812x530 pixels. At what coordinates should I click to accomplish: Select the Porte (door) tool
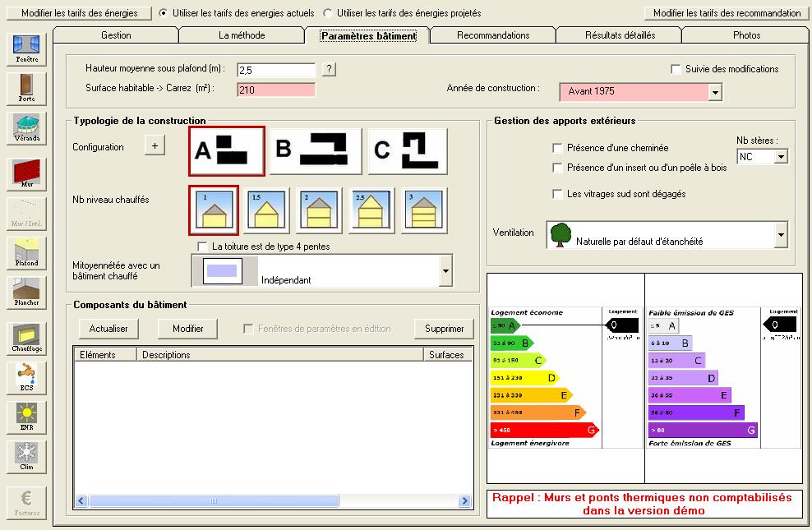pyautogui.click(x=26, y=89)
